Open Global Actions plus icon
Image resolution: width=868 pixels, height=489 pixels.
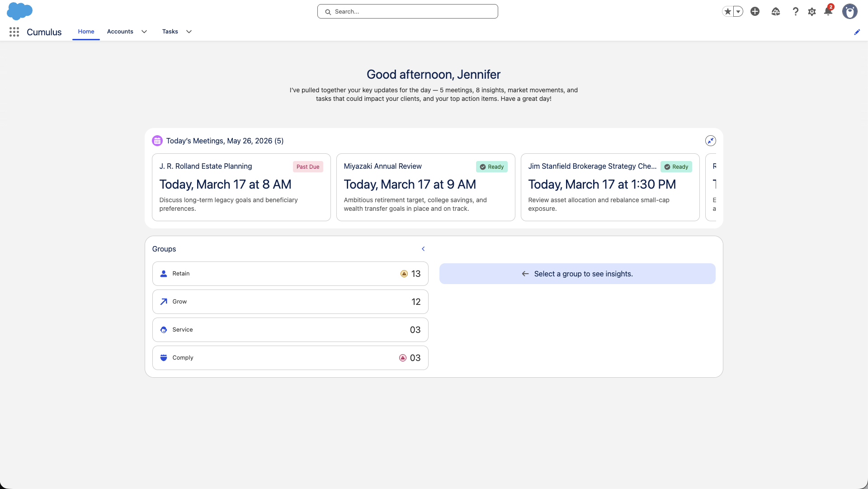755,11
